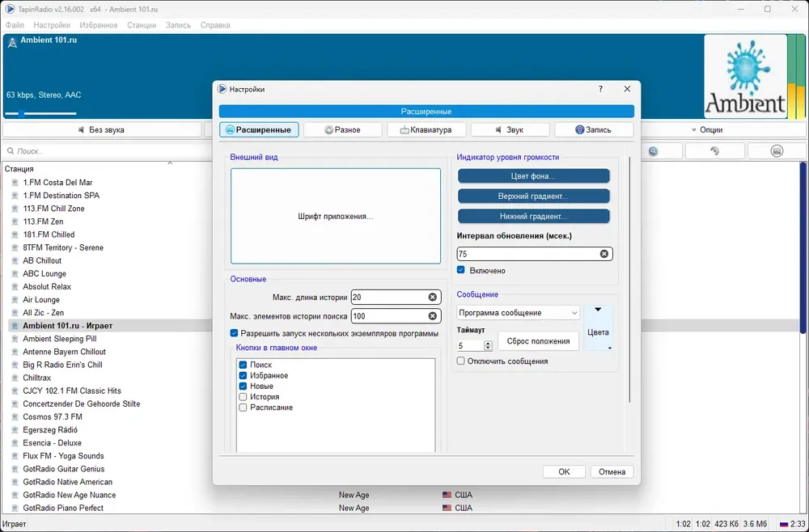Screen dimensions: 809x532
Task: Click the antenna icon beside Ambient 101.ru title
Action: [x=12, y=42]
